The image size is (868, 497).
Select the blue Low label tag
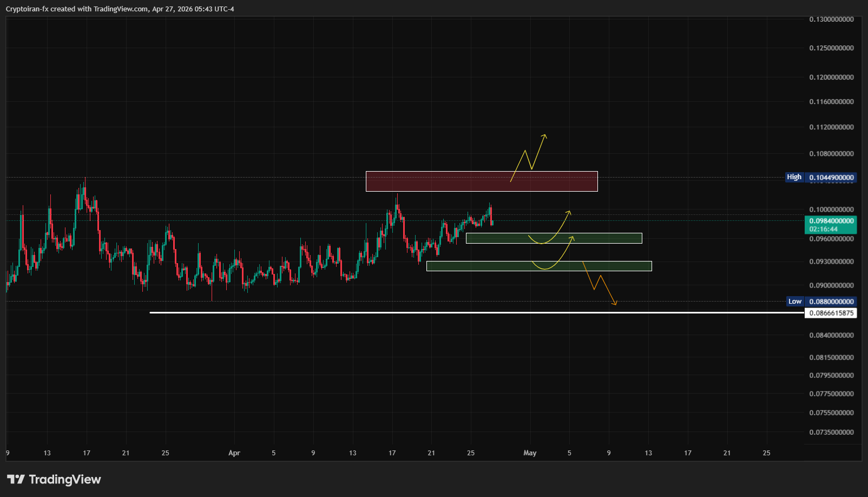(x=794, y=302)
